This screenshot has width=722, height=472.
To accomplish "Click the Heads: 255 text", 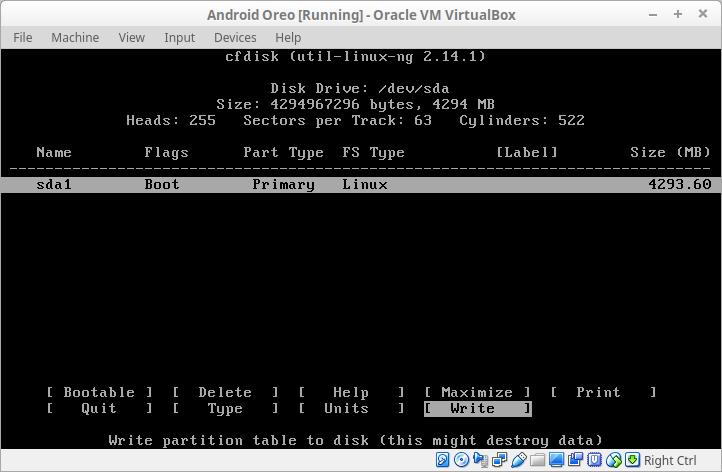I will [171, 121].
